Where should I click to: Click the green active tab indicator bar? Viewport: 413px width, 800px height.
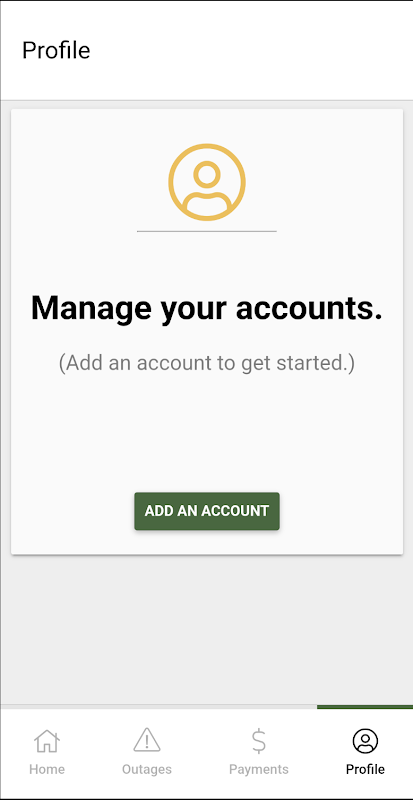pos(365,707)
